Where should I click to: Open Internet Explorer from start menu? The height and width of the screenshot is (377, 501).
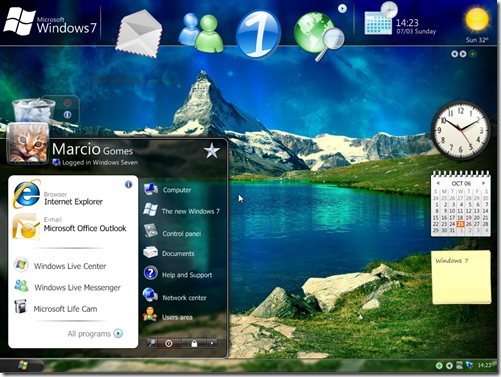tap(73, 197)
